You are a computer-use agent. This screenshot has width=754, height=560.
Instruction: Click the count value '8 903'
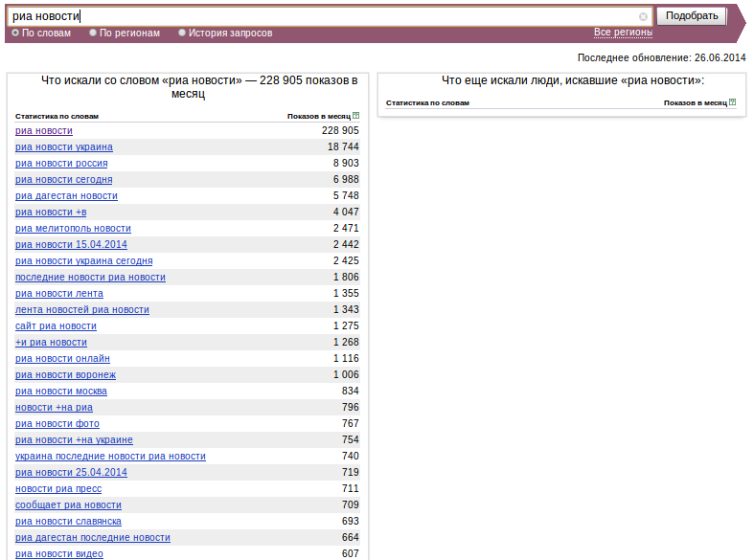coord(346,164)
